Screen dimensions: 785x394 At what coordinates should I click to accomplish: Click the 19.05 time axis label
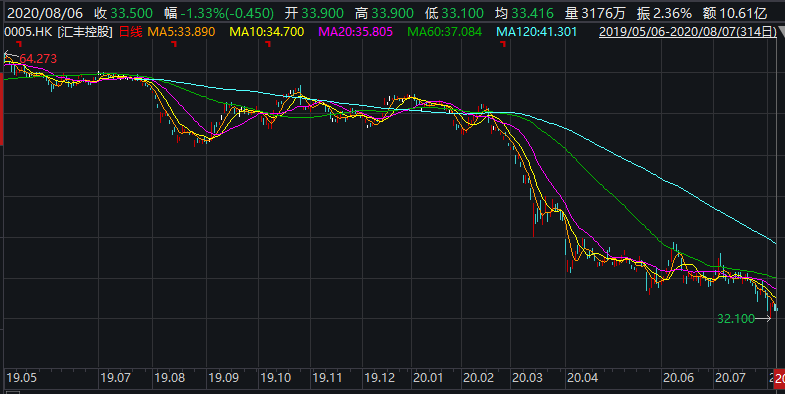pyautogui.click(x=22, y=377)
